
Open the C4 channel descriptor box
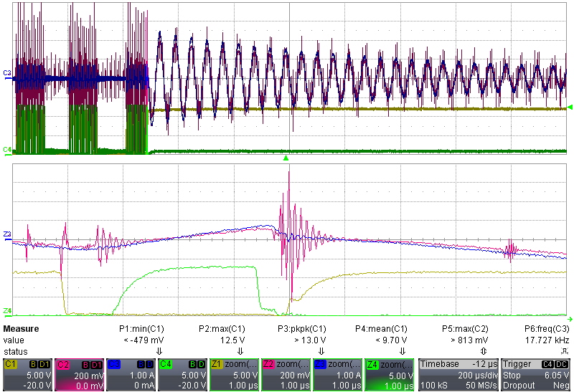click(183, 375)
